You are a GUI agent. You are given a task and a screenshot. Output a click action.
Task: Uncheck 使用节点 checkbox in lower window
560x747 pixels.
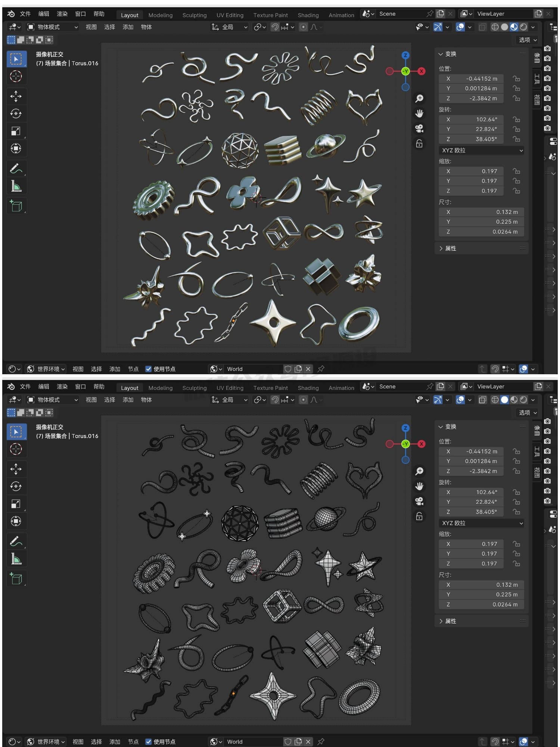pos(148,742)
